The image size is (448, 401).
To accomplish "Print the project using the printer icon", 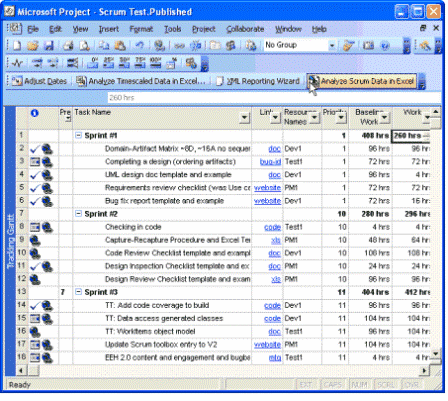I will pyautogui.click(x=68, y=46).
